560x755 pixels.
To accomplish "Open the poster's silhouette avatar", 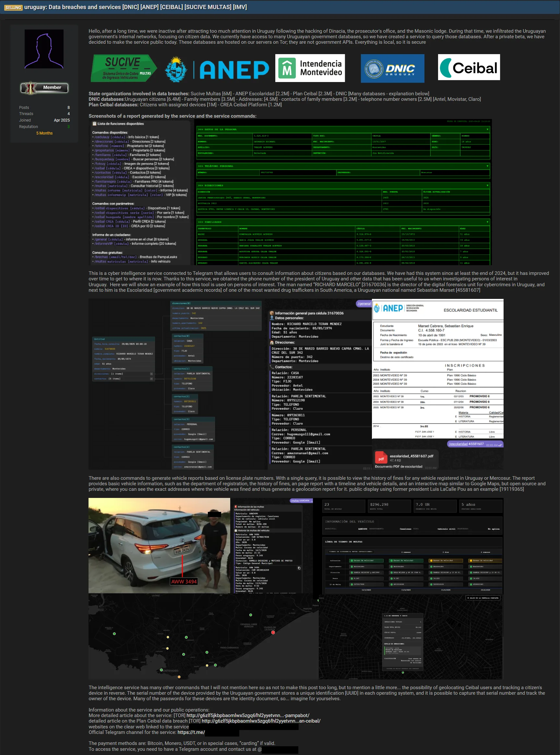I will point(44,49).
